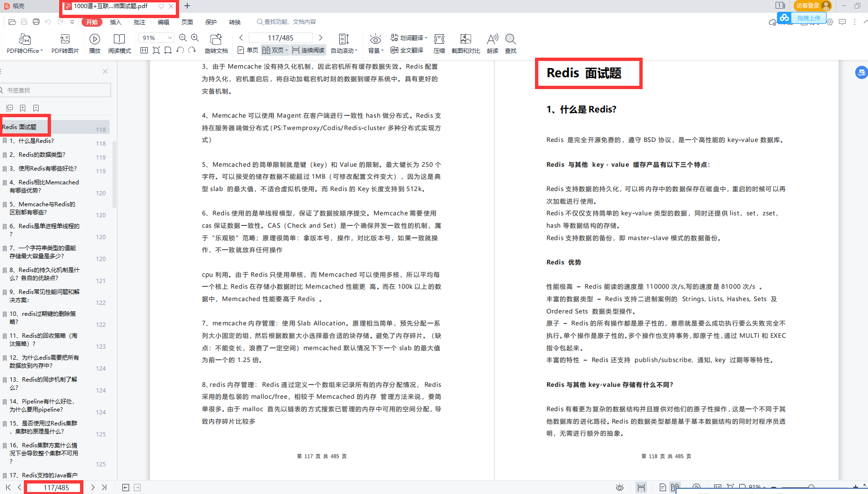Jump to last page in status bar
Viewport: 868px width, 494px height.
pos(104,487)
